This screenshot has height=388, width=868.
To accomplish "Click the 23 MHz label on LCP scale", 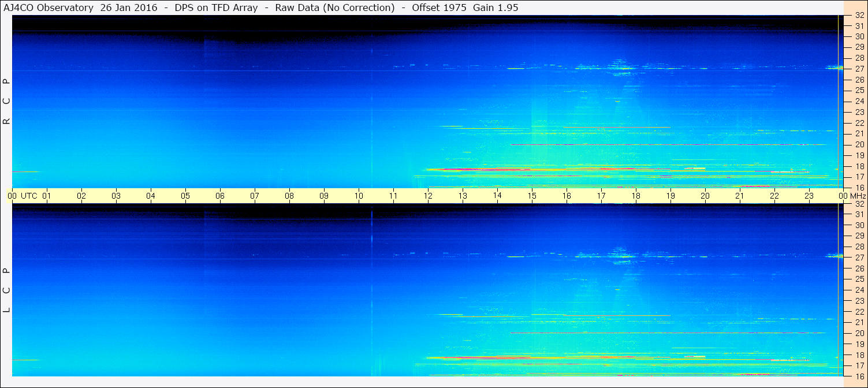I will pos(859,301).
